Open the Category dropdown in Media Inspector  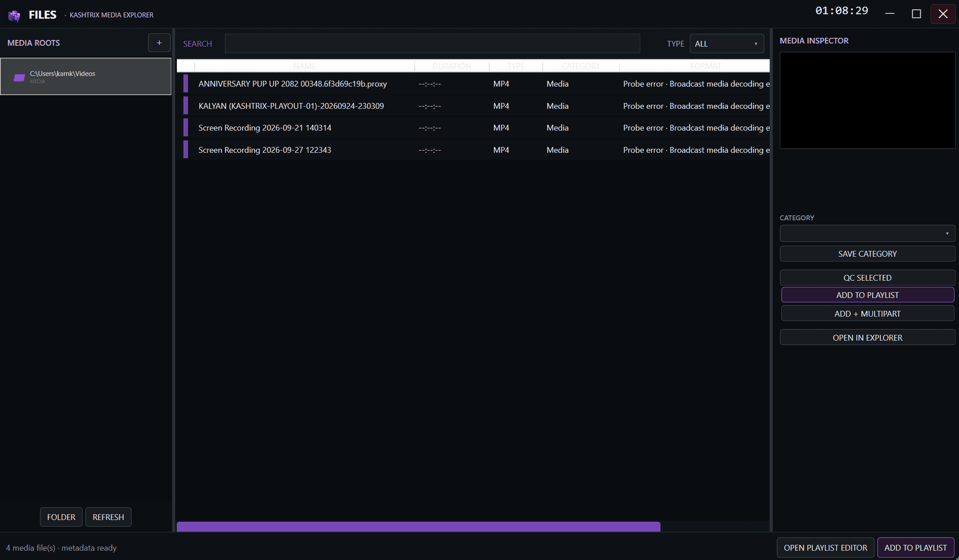coord(867,233)
